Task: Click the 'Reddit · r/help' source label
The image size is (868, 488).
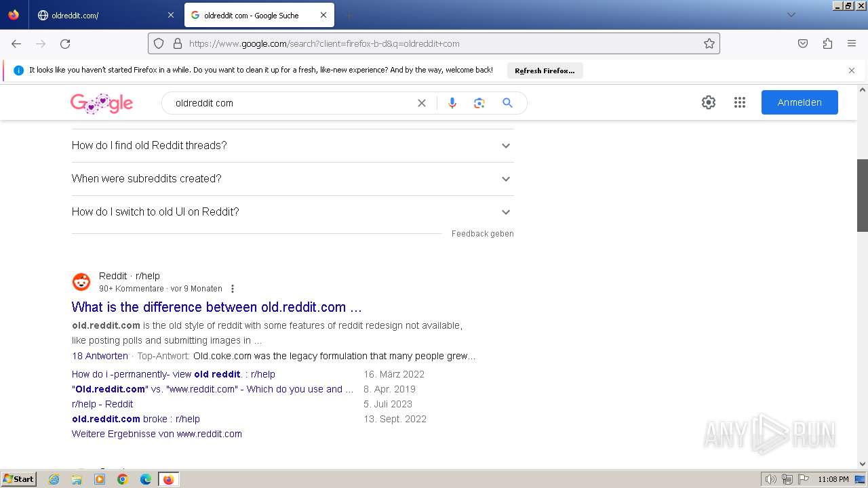Action: point(130,276)
